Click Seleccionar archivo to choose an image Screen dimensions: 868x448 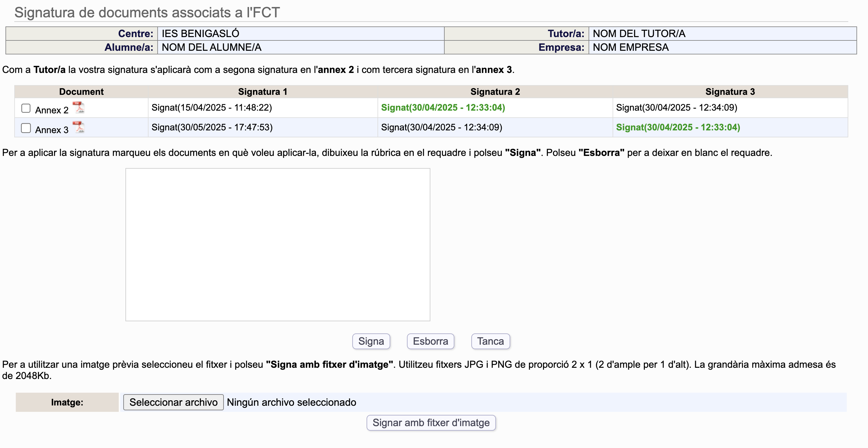click(x=173, y=402)
